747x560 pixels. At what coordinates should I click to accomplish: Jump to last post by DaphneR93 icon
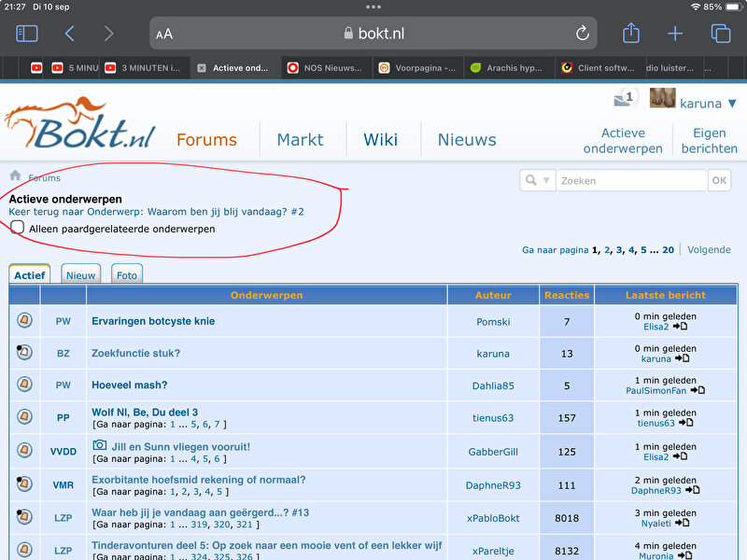(692, 490)
